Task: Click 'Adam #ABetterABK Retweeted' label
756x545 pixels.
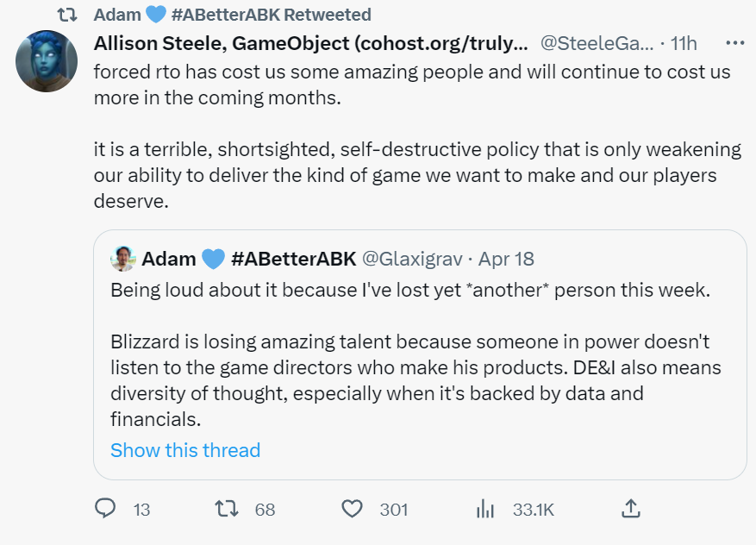Action: pos(233,15)
